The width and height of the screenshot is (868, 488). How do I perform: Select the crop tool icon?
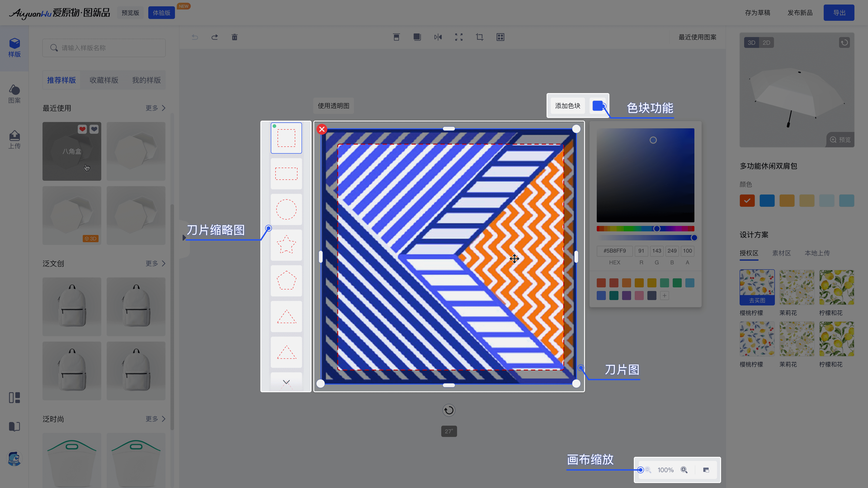pos(479,37)
